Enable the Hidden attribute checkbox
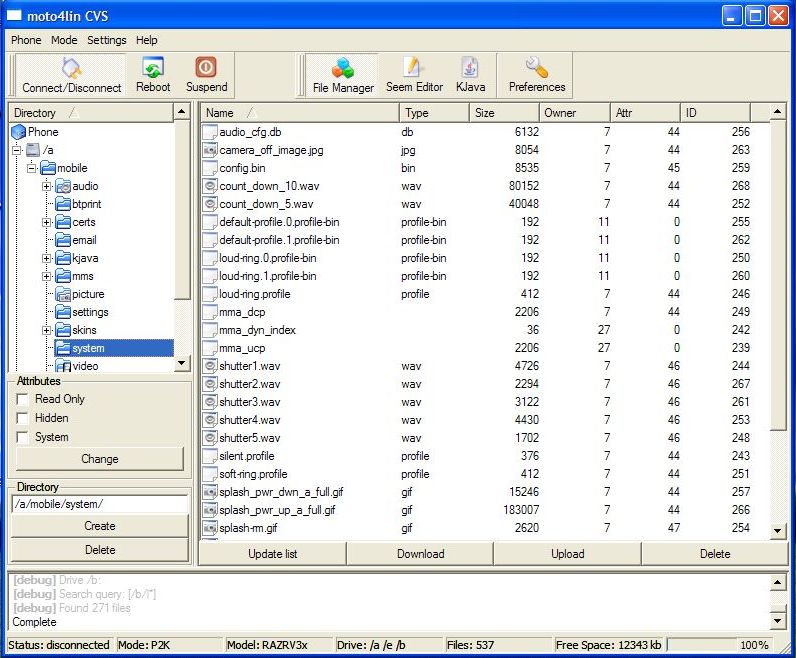Viewport: 796px width, 658px height. point(22,418)
